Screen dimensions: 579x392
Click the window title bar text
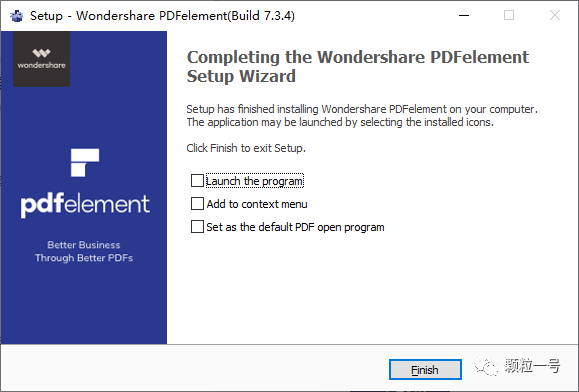click(x=162, y=16)
